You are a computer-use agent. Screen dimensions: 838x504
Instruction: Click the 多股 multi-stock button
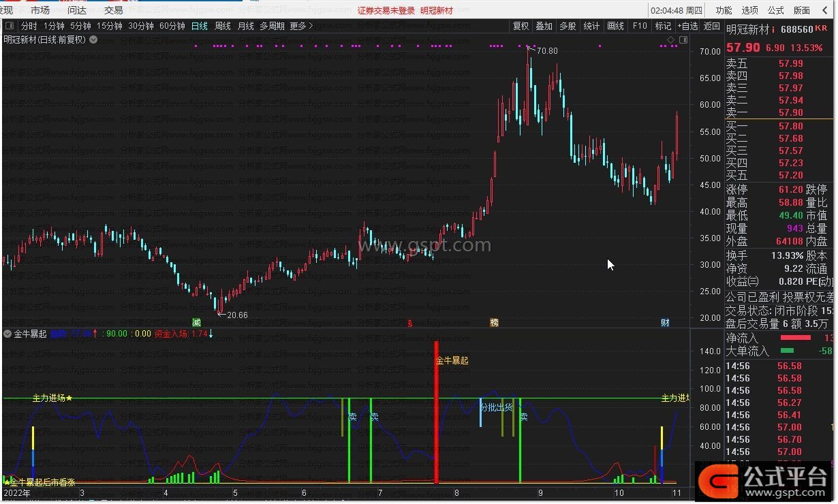click(568, 26)
